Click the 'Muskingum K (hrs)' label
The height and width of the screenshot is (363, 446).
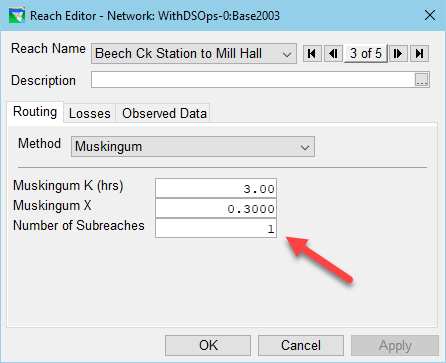tap(68, 186)
